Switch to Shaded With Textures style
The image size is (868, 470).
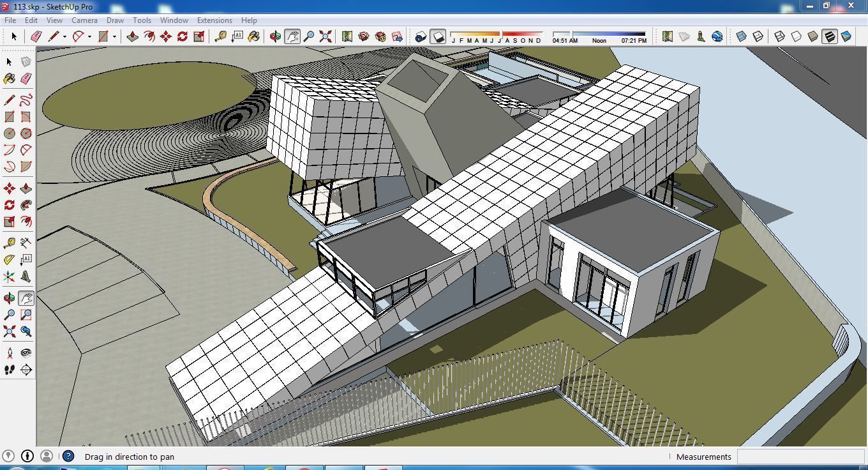pyautogui.click(x=830, y=36)
